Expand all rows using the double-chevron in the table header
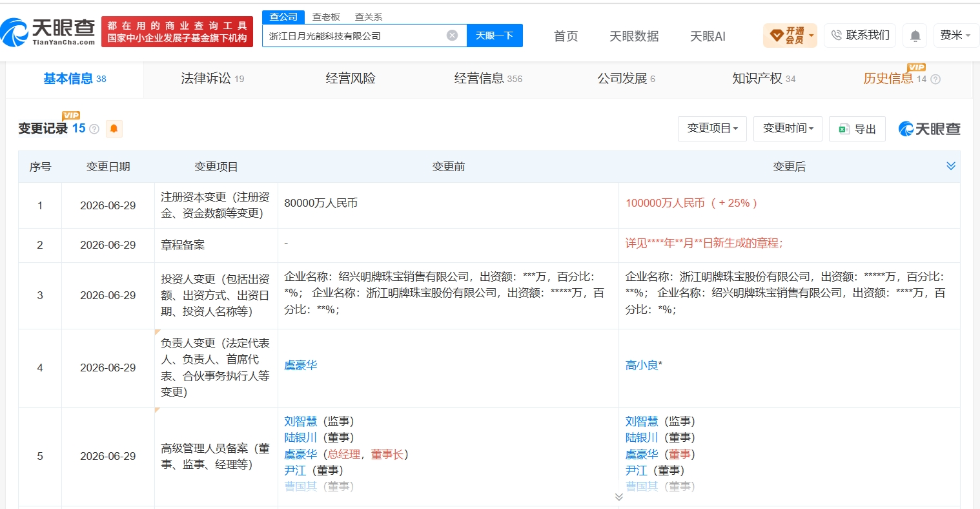 point(951,166)
